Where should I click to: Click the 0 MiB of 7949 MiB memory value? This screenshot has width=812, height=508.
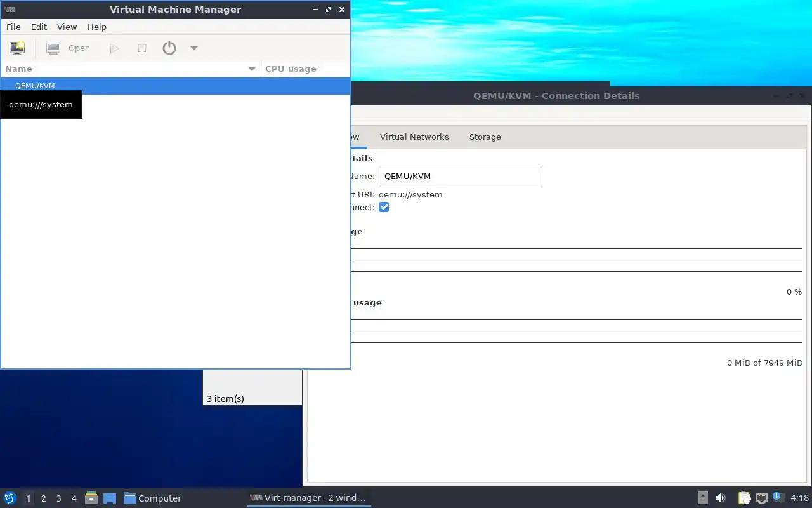coord(764,363)
